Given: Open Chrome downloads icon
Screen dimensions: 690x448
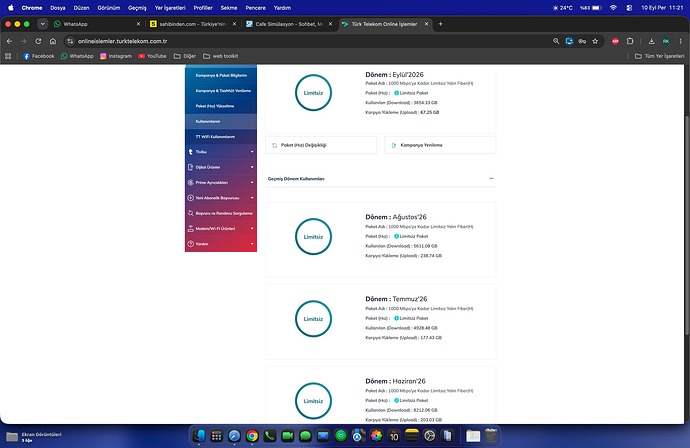Looking at the screenshot, I should pyautogui.click(x=651, y=41).
